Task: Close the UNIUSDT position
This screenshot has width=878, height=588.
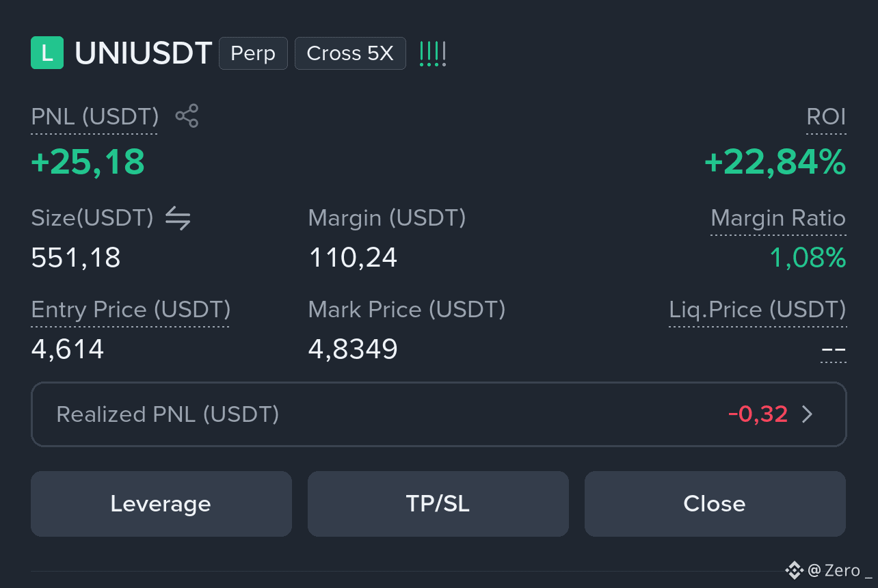Action: [x=715, y=504]
